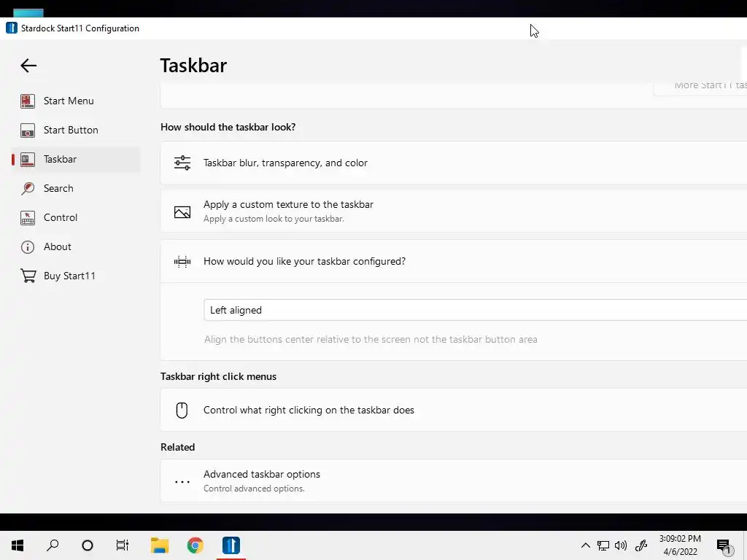Click the Start11 taskbar app icon
Screen dimensions: 747x560
[x=231, y=545]
